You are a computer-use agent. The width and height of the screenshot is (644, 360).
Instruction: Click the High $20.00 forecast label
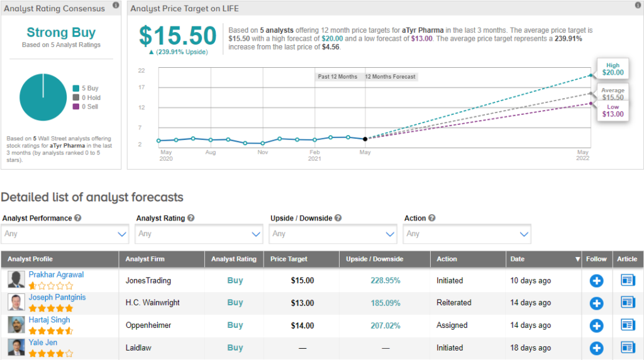(x=613, y=69)
